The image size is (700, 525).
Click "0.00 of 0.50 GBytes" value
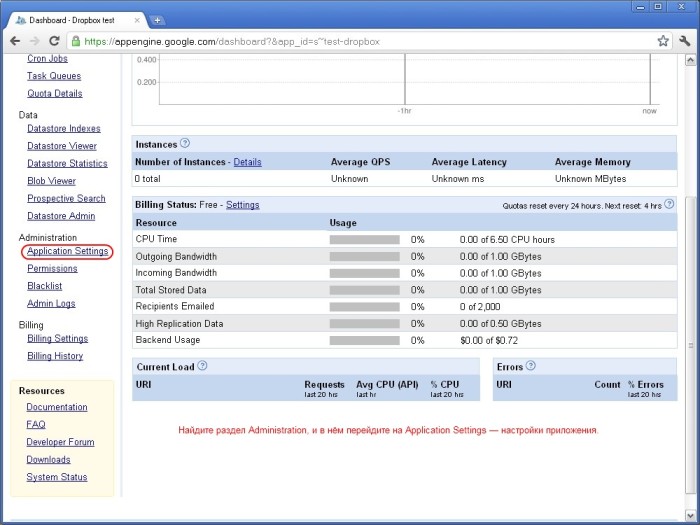(500, 324)
